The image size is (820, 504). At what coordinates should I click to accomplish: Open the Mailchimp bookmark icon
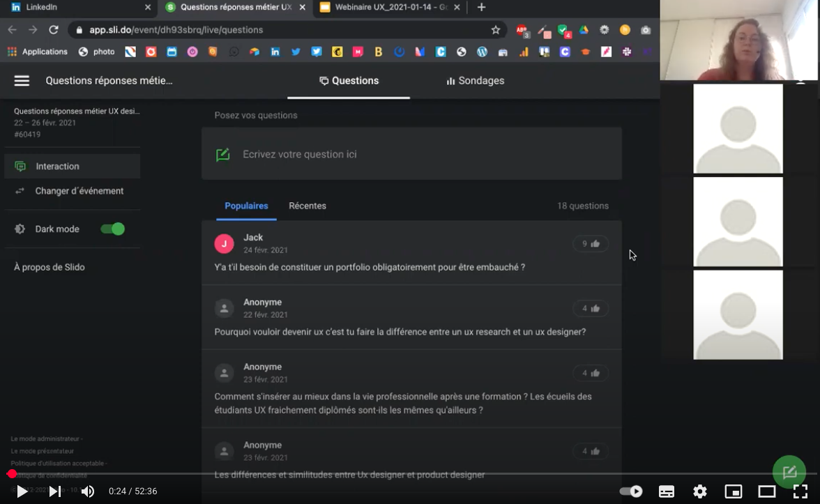pos(337,52)
